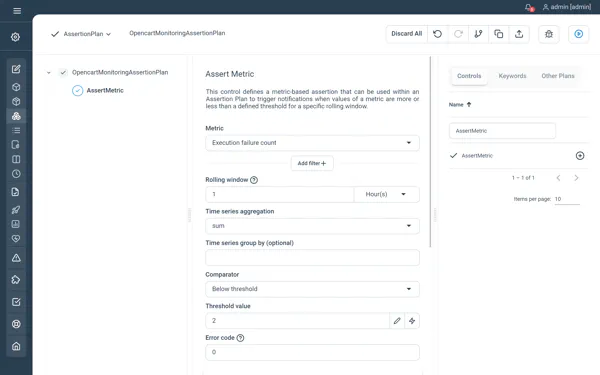Open the Hour(s) unit dropdown
Screen dimensions: 600x375
(x=386, y=194)
